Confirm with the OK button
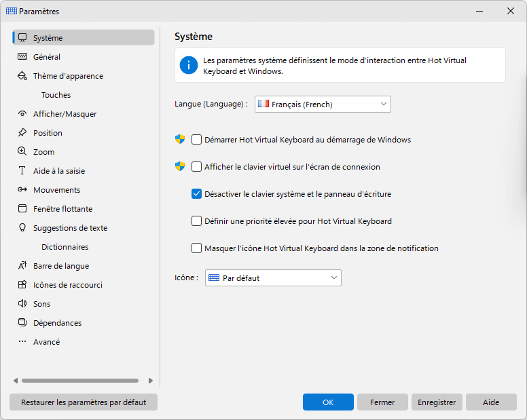The image size is (527, 420). click(328, 402)
